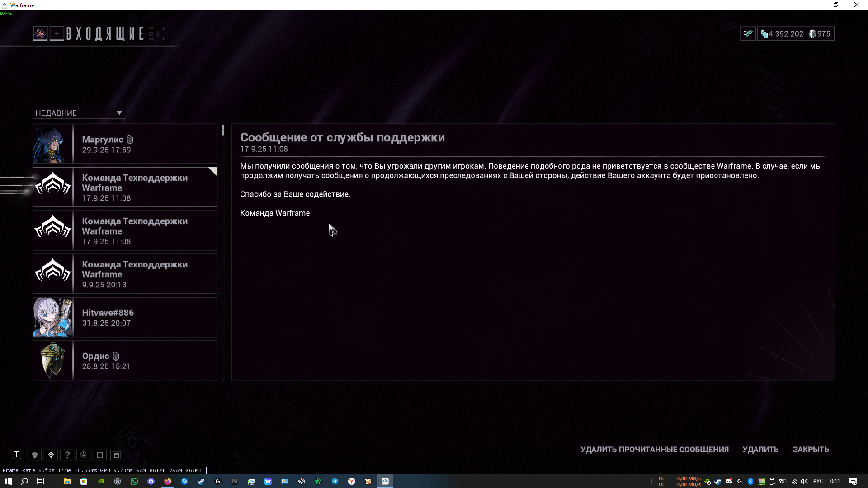Click the player profile avatar glyph
The height and width of the screenshot is (488, 868).
point(40,33)
